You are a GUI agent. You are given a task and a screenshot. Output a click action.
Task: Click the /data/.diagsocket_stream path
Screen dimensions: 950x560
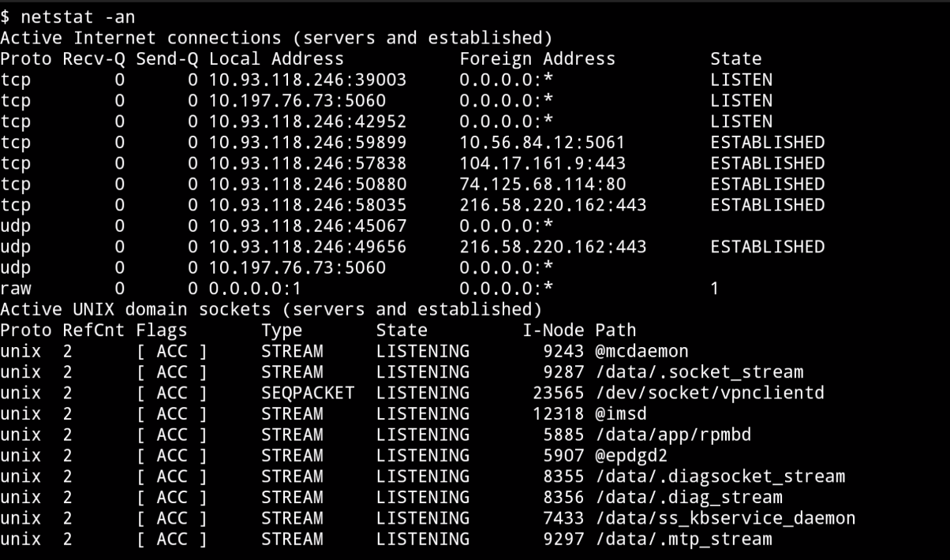coord(720,477)
